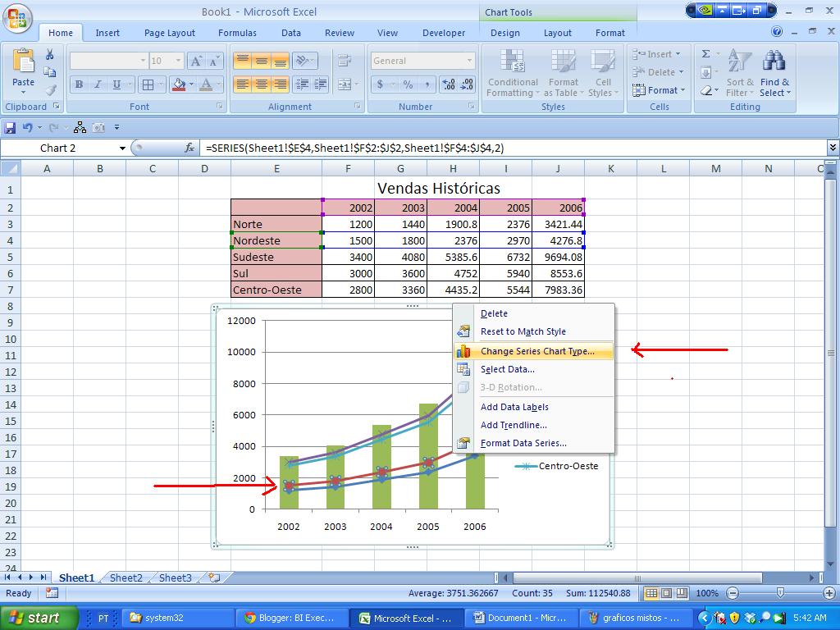The height and width of the screenshot is (630, 840).
Task: Select column F header
Action: click(x=348, y=169)
